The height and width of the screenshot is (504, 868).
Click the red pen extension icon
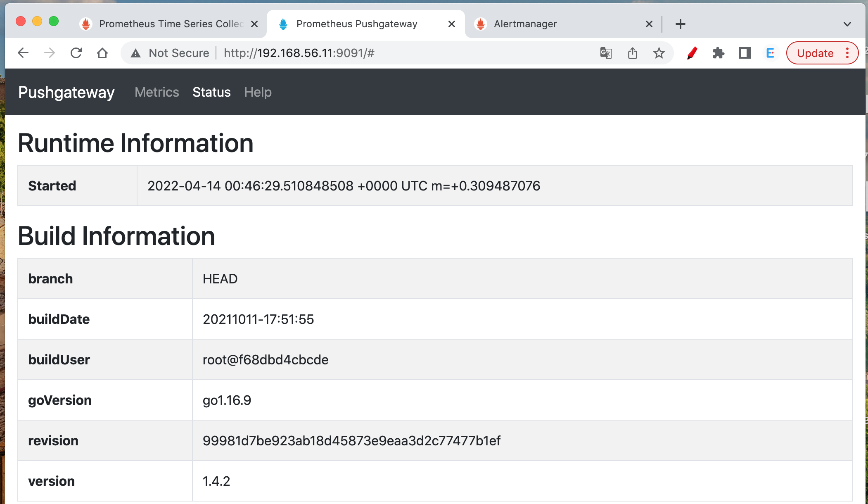point(692,53)
